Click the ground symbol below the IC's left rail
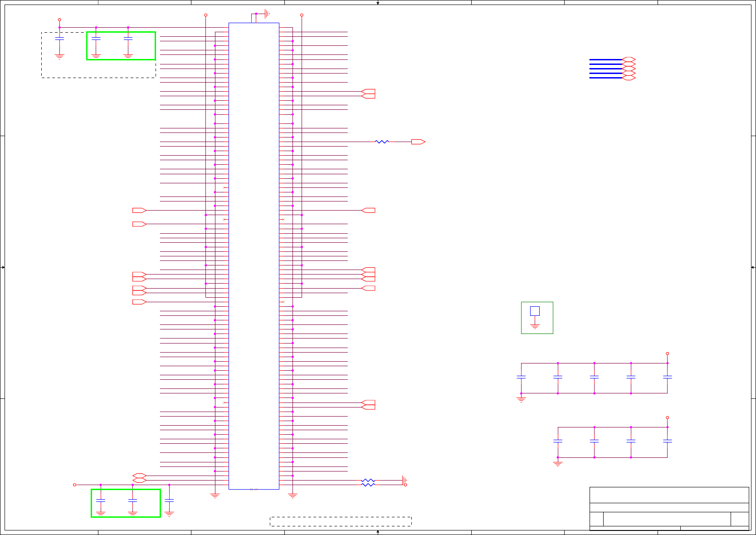The width and height of the screenshot is (756, 535). (x=215, y=496)
